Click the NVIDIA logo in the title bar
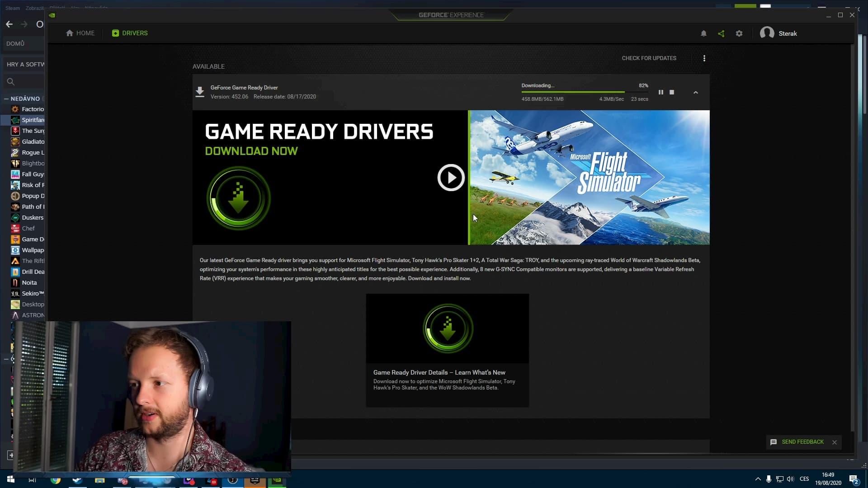The width and height of the screenshot is (868, 488). [52, 15]
